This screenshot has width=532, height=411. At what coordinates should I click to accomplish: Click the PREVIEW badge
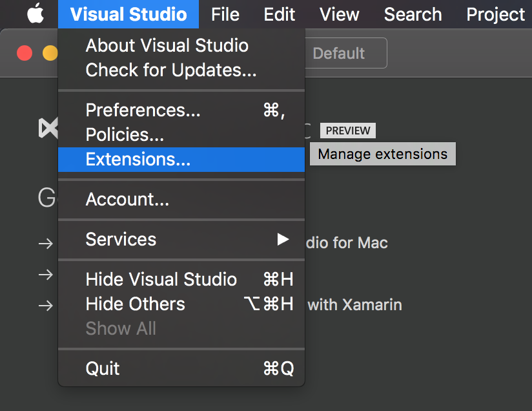pyautogui.click(x=348, y=131)
